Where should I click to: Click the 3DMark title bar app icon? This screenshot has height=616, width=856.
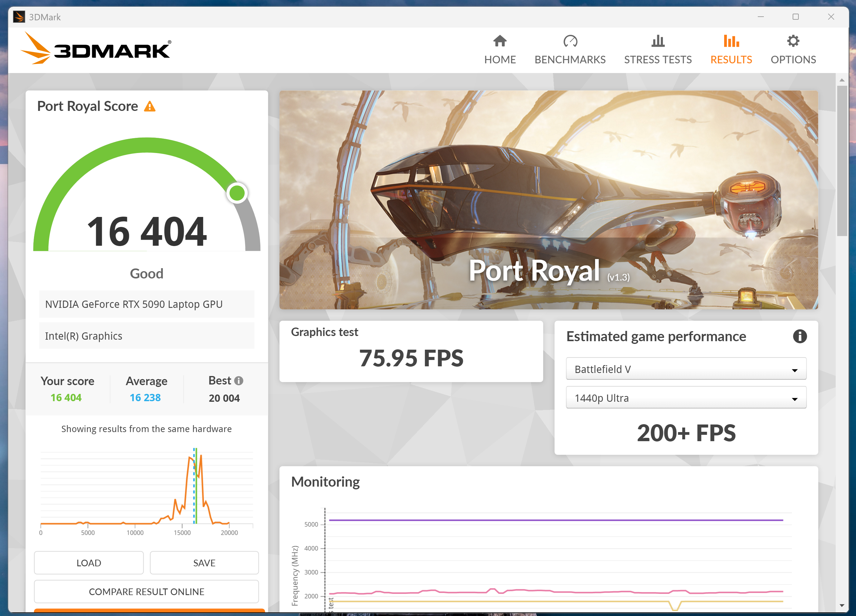pos(19,17)
